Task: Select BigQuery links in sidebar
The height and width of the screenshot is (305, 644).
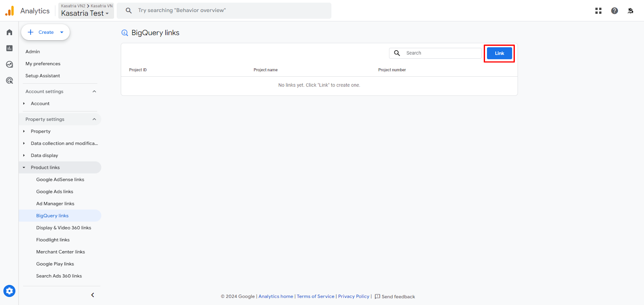Action: pyautogui.click(x=60, y=216)
